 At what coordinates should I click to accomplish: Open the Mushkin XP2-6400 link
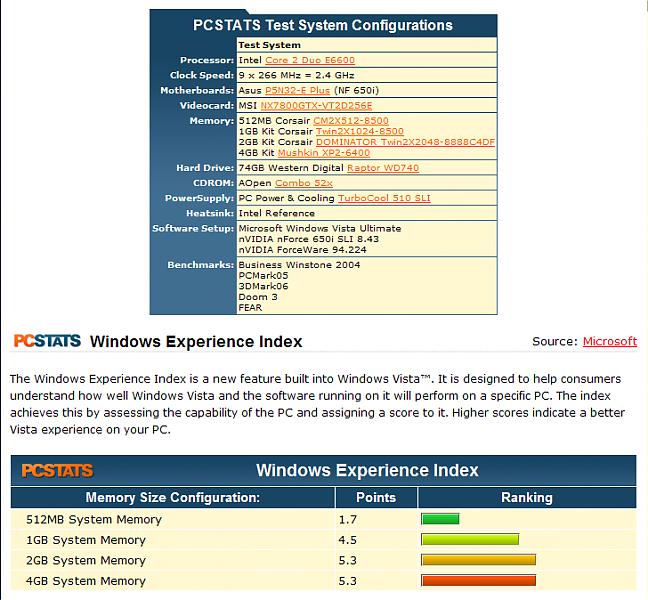(324, 153)
